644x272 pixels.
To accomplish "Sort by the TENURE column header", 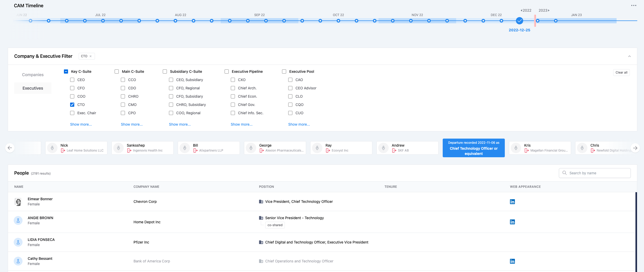I will [x=391, y=187].
